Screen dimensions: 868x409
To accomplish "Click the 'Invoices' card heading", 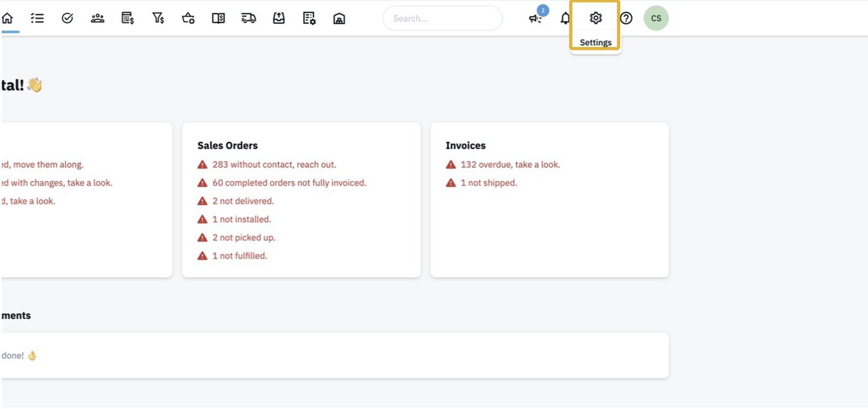I will click(x=465, y=145).
